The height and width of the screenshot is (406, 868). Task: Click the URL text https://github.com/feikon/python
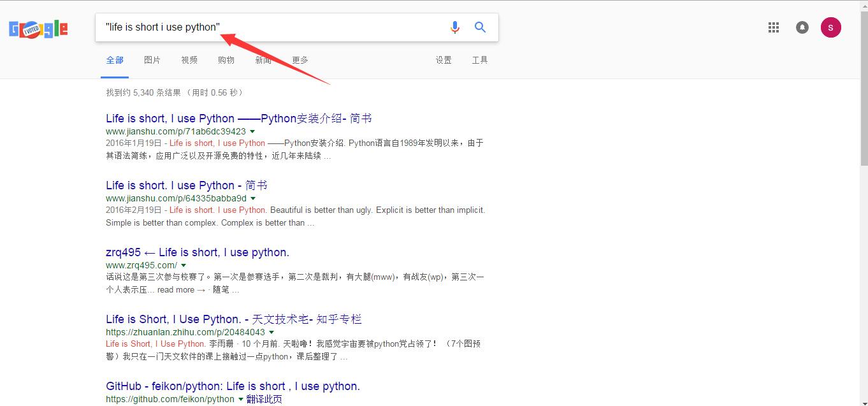pyautogui.click(x=170, y=399)
